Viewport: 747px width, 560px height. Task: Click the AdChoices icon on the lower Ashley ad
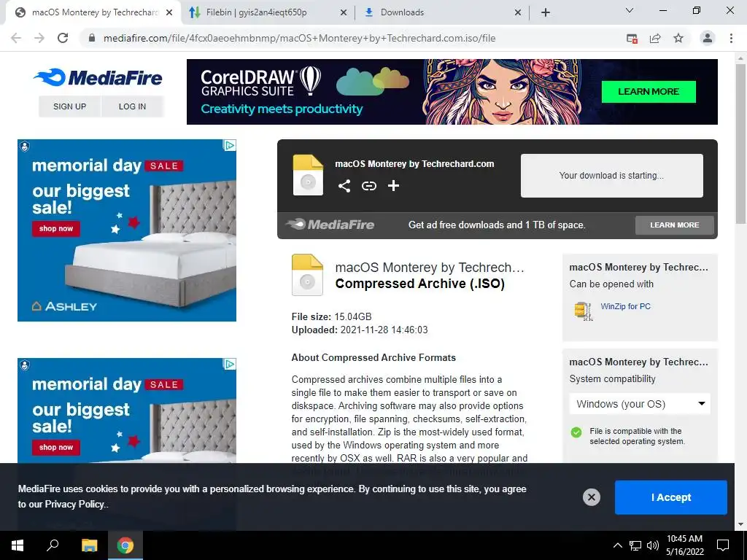pos(230,365)
